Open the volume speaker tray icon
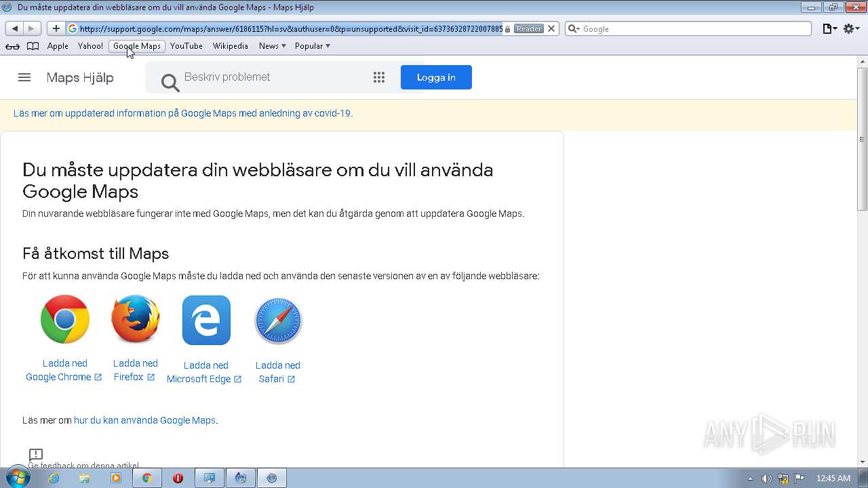The image size is (868, 488). tap(767, 478)
